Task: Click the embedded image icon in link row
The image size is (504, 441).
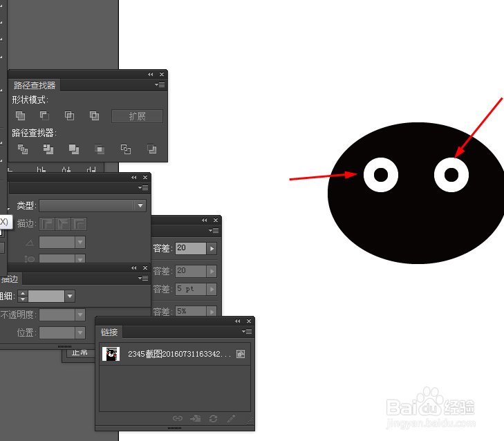Action: point(241,354)
